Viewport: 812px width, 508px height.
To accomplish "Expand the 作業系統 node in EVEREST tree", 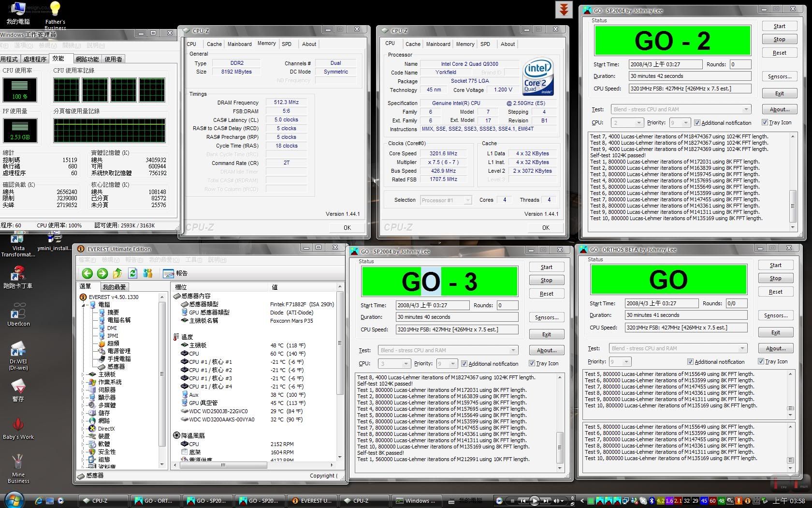I will 84,382.
